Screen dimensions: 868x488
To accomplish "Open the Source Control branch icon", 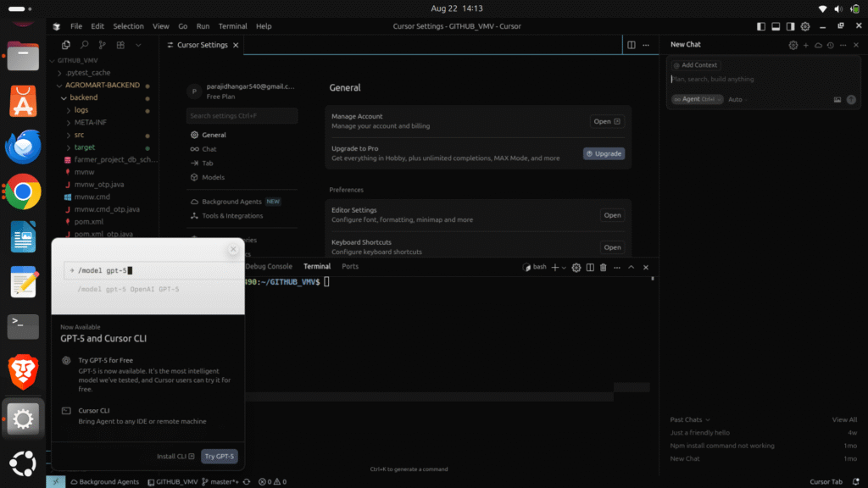I will 103,45.
